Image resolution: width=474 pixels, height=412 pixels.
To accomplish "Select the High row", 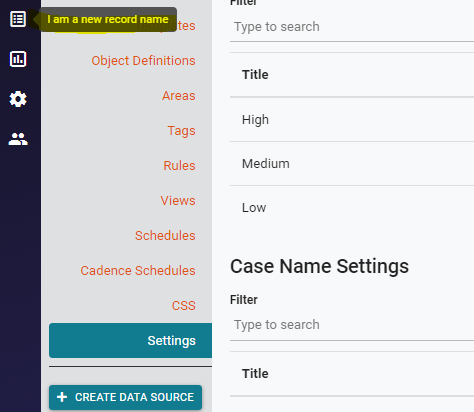I will (352, 120).
